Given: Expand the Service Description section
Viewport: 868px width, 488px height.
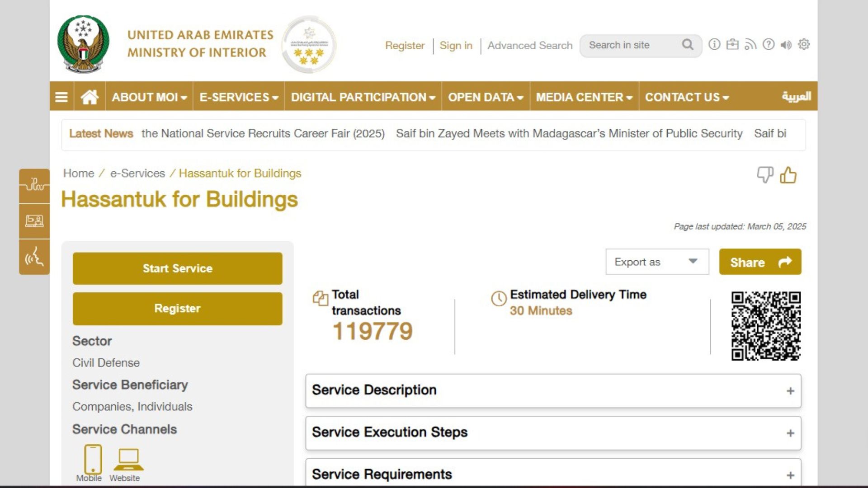Looking at the screenshot, I should [553, 390].
